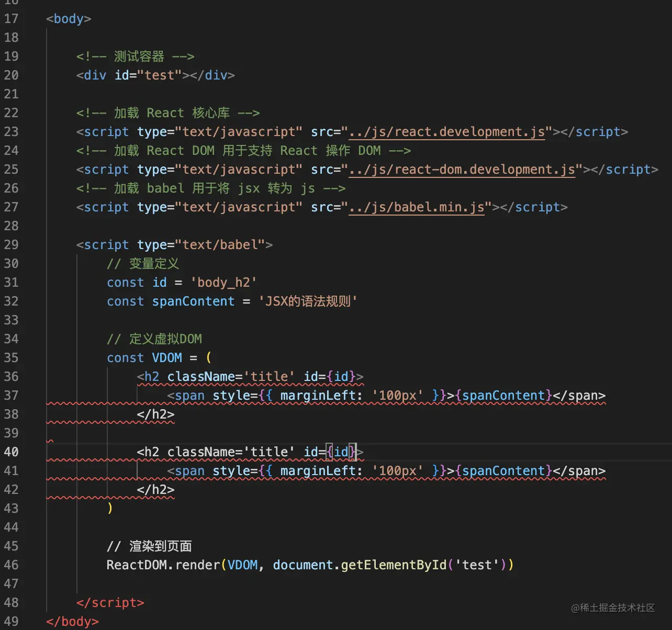Click the spanContent variable declaration on line 32

tap(193, 301)
